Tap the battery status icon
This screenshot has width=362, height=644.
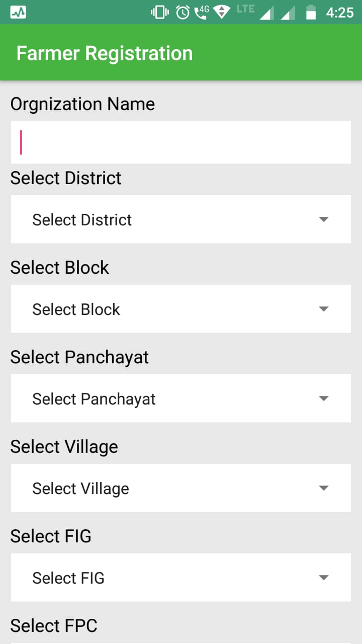point(311,12)
